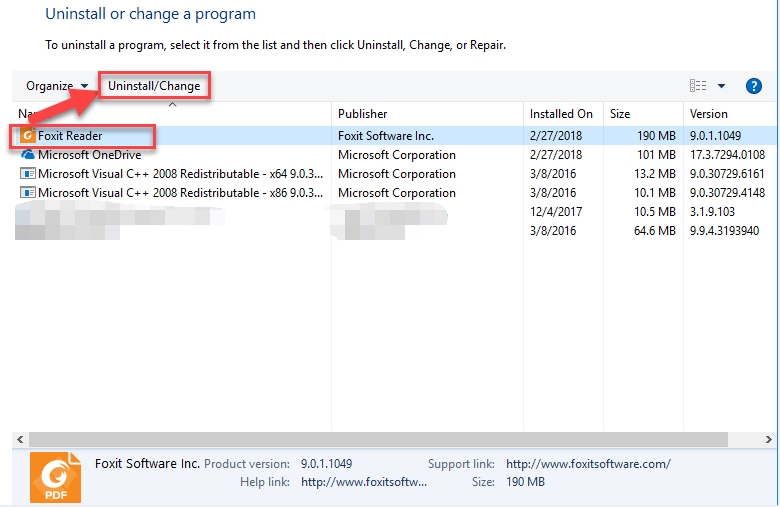Image resolution: width=780 pixels, height=507 pixels.
Task: Sort by the Installed On column header
Action: point(561,114)
